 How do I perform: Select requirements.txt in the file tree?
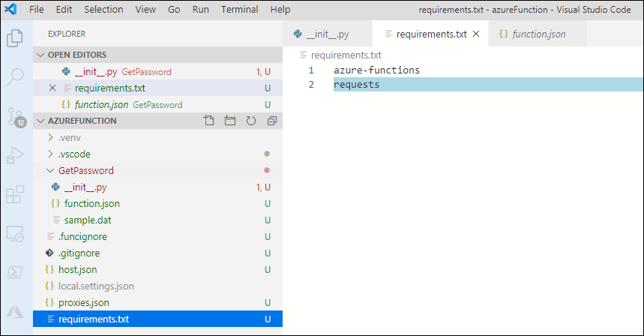(x=157, y=319)
